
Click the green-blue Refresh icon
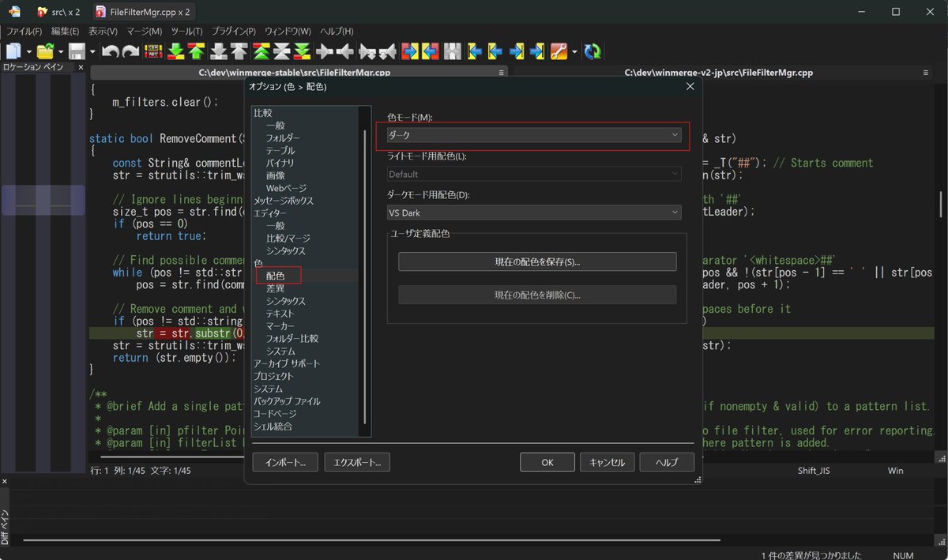coord(592,51)
